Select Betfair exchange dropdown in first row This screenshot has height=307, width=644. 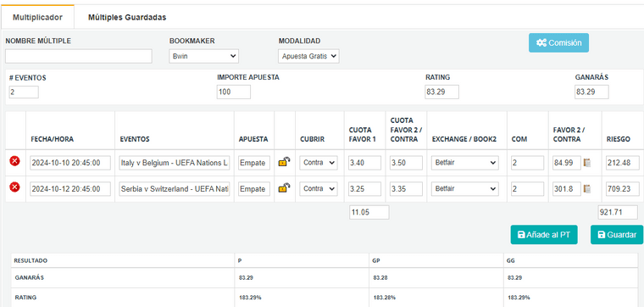[x=465, y=163]
